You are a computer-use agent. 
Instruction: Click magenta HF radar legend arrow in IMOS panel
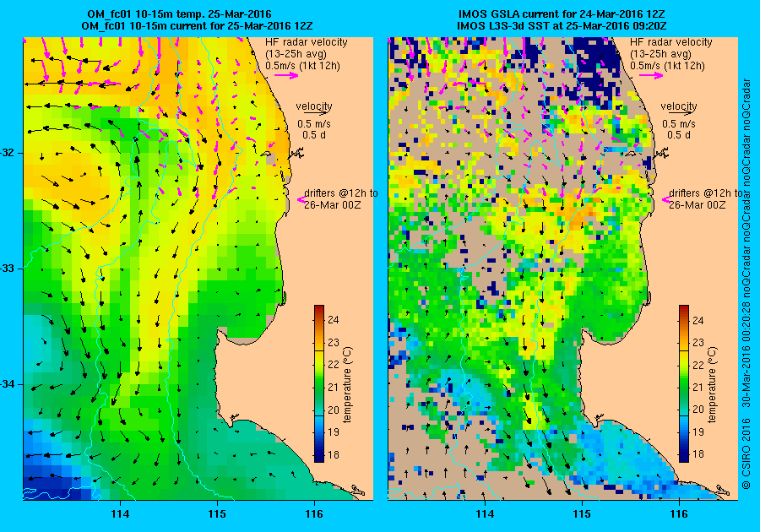coord(651,75)
